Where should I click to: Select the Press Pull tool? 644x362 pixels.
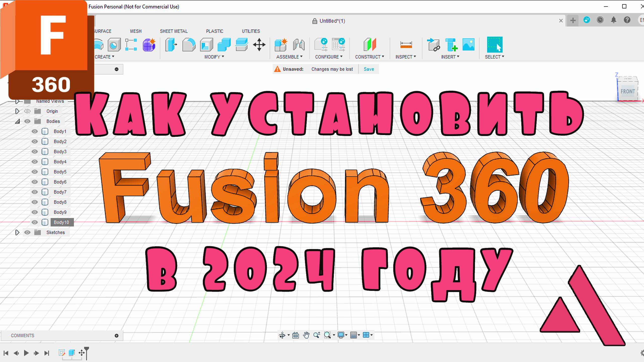171,45
